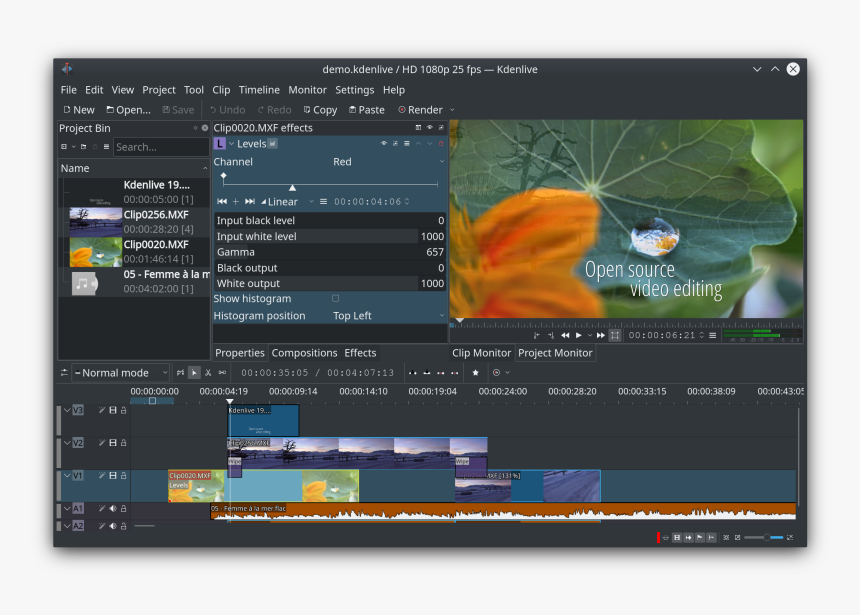Collapse the Levels effect chevron
860x615 pixels.
point(232,144)
